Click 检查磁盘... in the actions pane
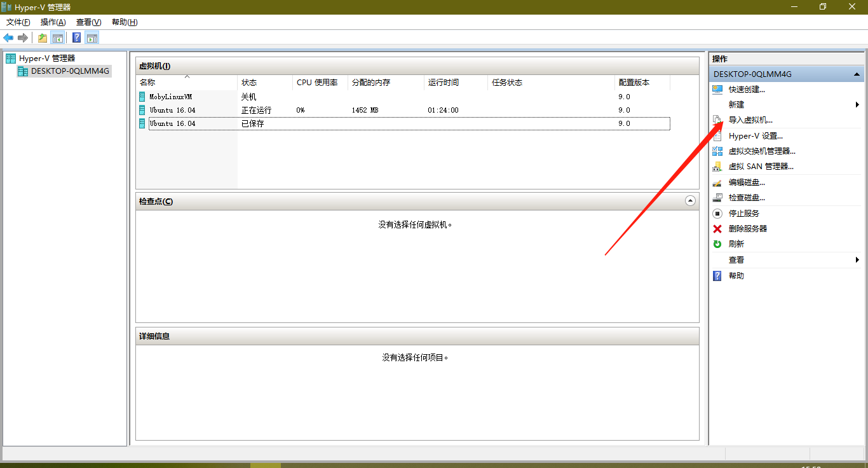868x468 pixels. point(747,198)
